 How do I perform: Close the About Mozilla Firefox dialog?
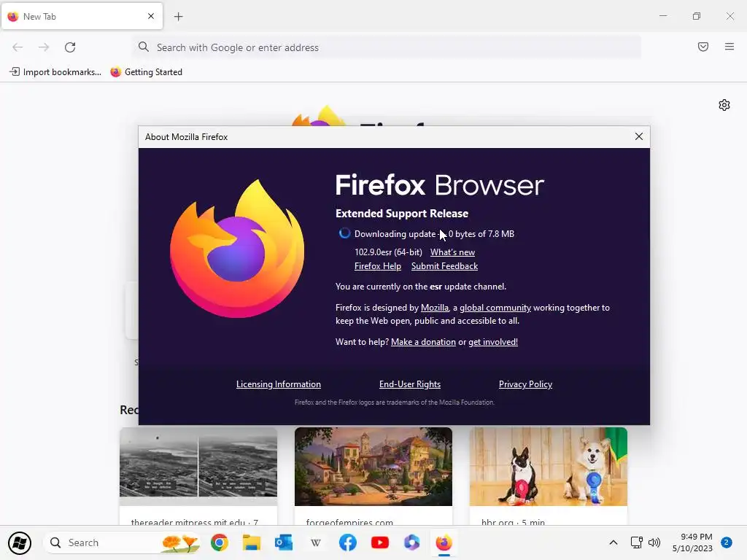[x=639, y=136]
